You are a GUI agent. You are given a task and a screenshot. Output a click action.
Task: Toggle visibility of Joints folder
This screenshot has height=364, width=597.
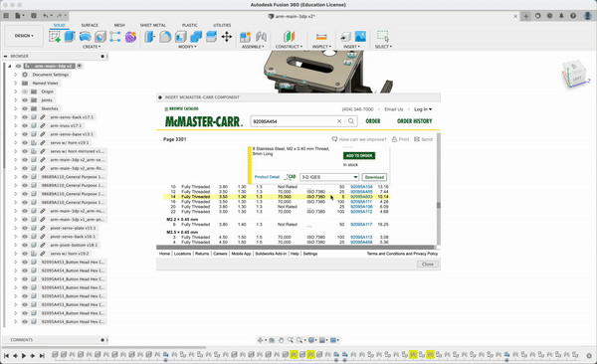(25, 100)
